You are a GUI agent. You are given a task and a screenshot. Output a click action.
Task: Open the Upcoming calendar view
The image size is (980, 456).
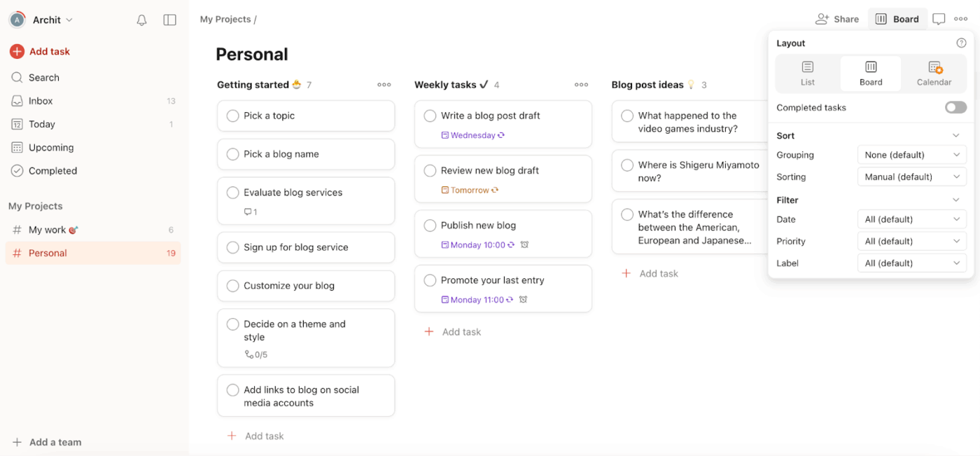point(51,147)
